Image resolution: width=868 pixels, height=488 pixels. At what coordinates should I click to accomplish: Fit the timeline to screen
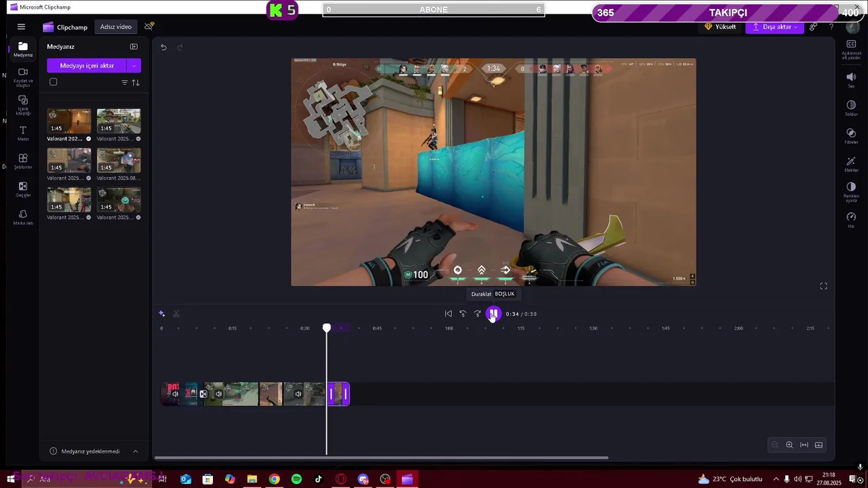point(804,445)
